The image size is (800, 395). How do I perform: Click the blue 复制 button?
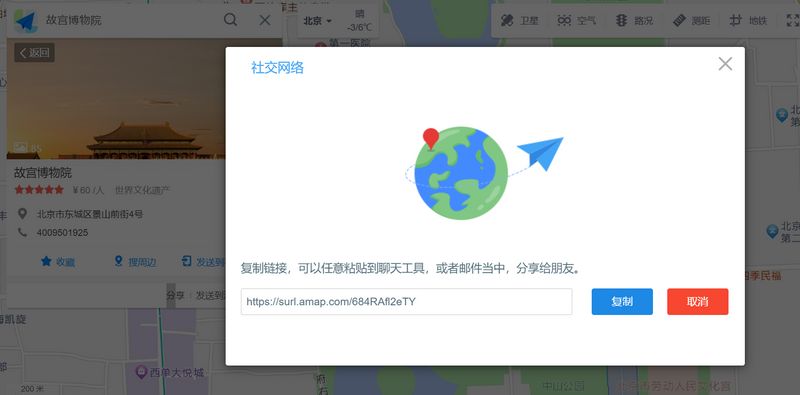point(622,302)
